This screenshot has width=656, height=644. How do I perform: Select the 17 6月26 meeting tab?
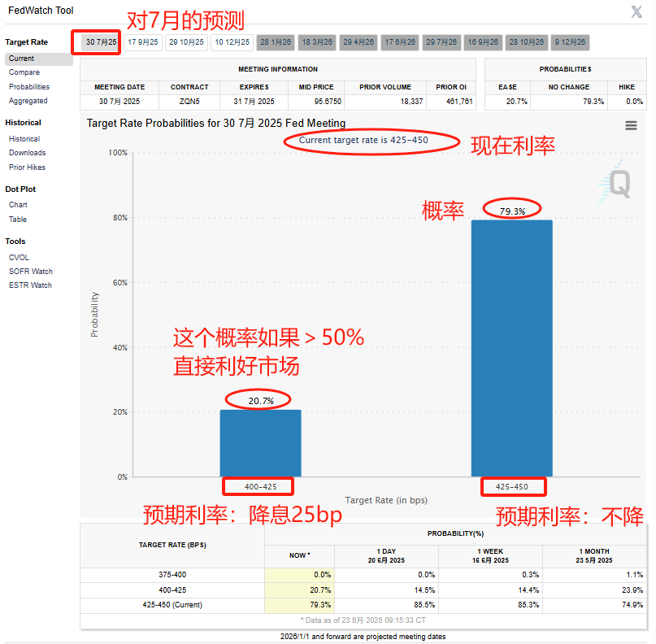coord(400,42)
